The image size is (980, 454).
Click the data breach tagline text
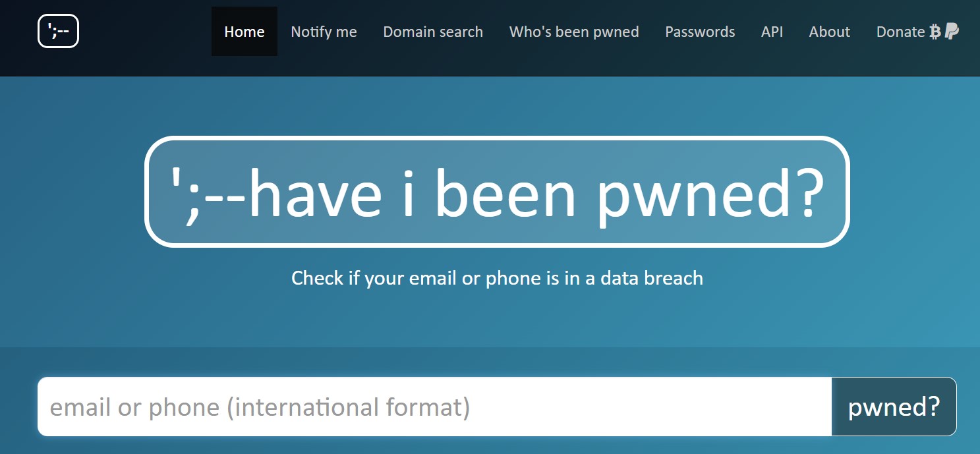point(498,278)
